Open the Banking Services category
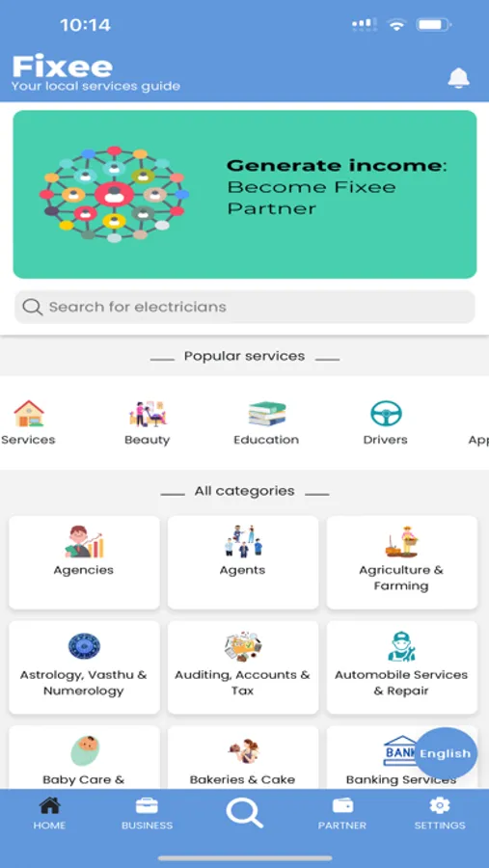The height and width of the screenshot is (868, 489). tap(382, 757)
